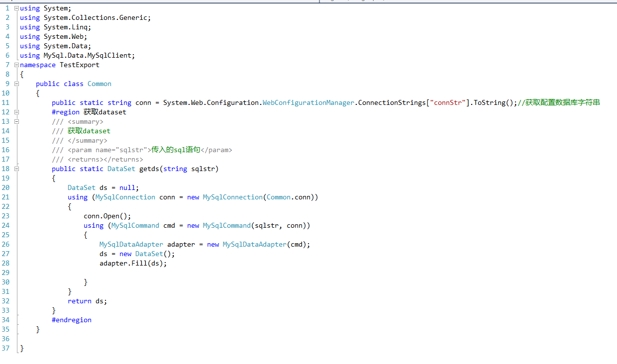617x364 pixels.
Task: Click 'MySql.Data.MySqlClient' on line 6
Action: pyautogui.click(x=88, y=55)
